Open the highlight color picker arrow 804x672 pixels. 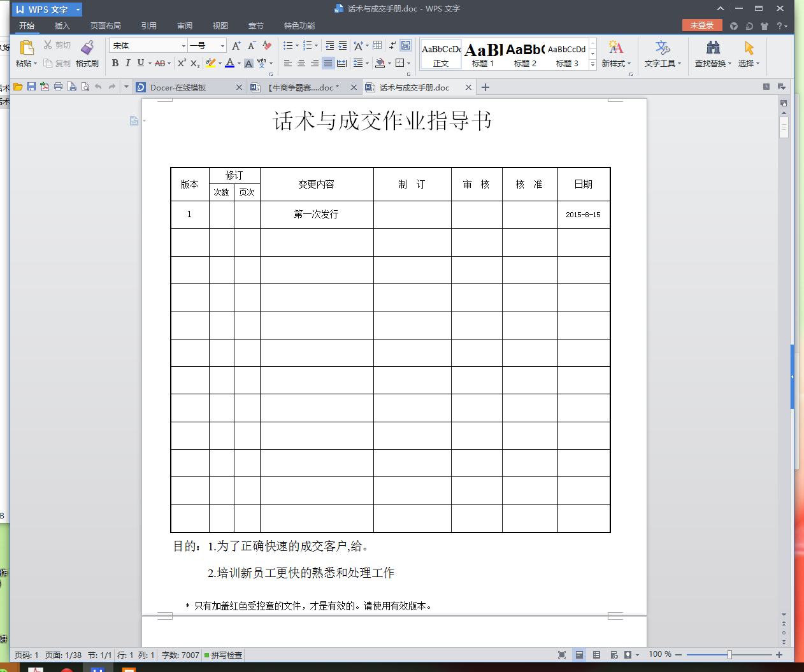click(x=220, y=64)
